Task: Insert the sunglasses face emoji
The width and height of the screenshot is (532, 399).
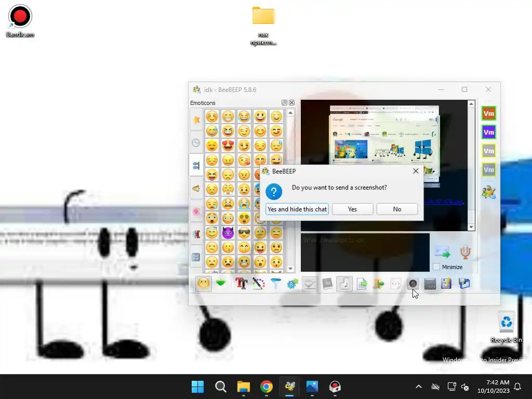Action: tap(244, 233)
